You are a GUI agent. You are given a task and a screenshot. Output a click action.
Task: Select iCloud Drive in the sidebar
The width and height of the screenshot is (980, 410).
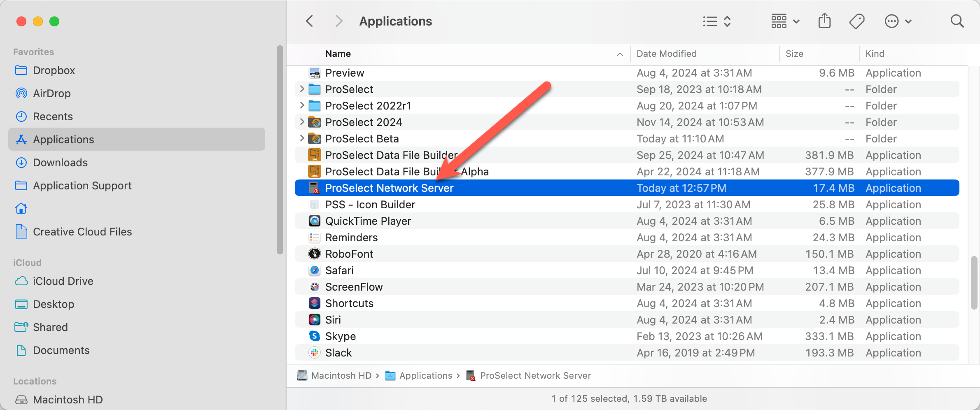pyautogui.click(x=63, y=281)
